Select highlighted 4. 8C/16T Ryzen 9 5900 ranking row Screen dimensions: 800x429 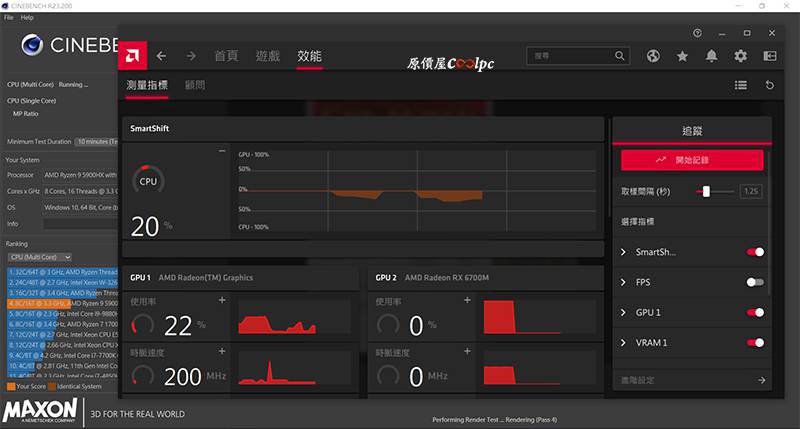63,304
